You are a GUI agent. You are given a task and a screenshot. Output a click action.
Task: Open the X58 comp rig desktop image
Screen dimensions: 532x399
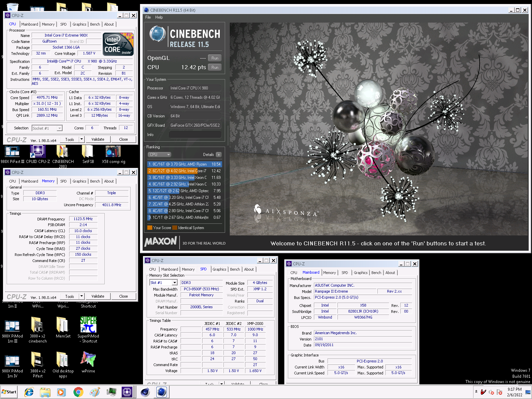click(x=113, y=155)
